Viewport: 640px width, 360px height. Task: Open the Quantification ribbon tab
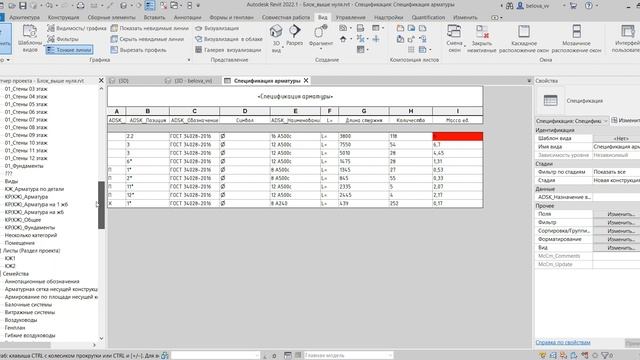(428, 18)
